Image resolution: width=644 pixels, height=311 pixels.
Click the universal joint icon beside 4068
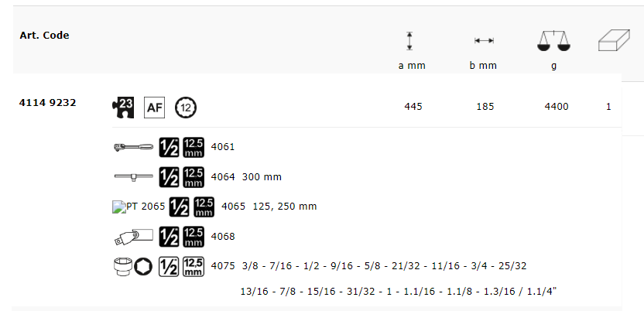tap(132, 236)
